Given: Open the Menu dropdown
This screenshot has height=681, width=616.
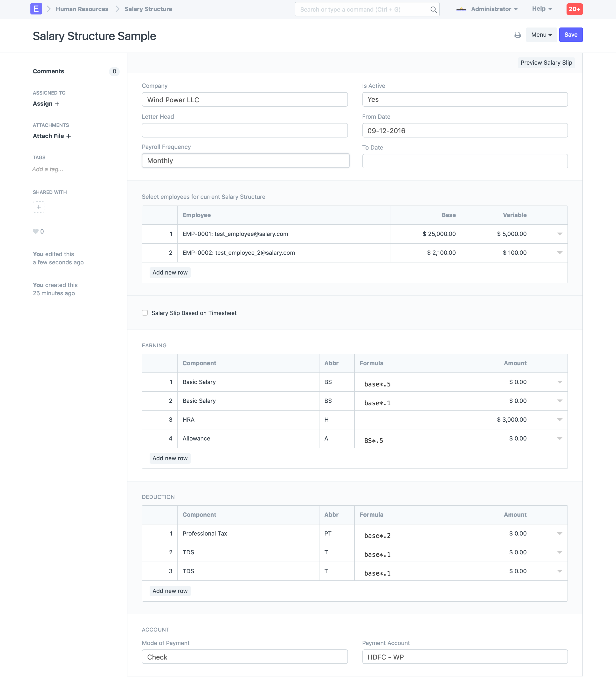Looking at the screenshot, I should click(x=541, y=35).
